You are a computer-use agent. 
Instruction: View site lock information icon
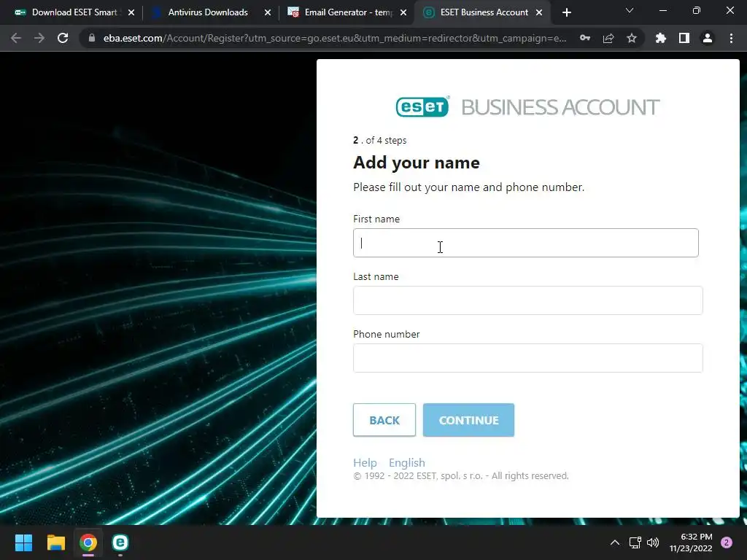[92, 38]
